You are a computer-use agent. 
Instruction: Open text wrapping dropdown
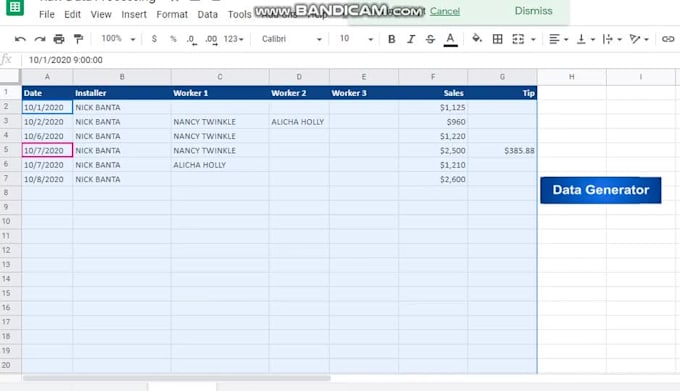coord(612,39)
